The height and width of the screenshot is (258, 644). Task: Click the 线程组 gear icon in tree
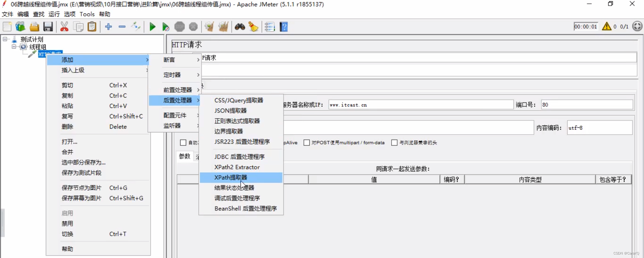(23, 47)
